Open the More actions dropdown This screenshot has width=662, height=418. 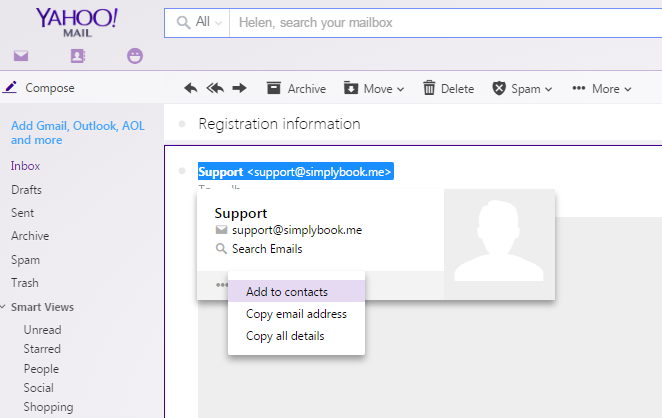(x=601, y=88)
